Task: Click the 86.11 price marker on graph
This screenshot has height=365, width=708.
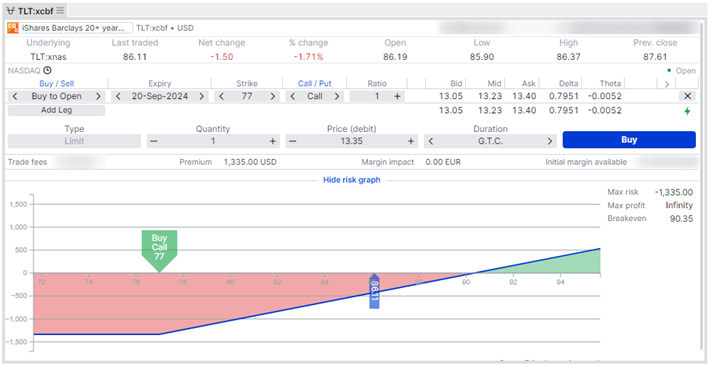Action: coord(374,291)
